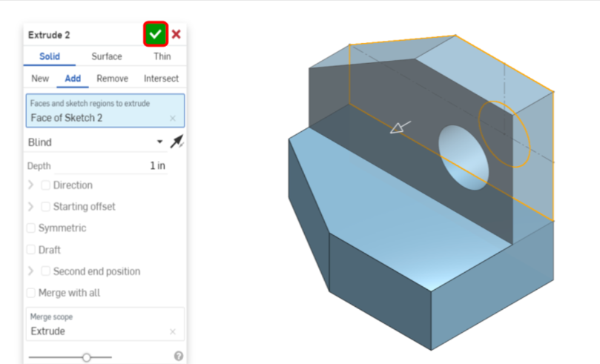This screenshot has width=600, height=364.
Task: Enable the Starting offset checkbox
Action: tap(45, 207)
